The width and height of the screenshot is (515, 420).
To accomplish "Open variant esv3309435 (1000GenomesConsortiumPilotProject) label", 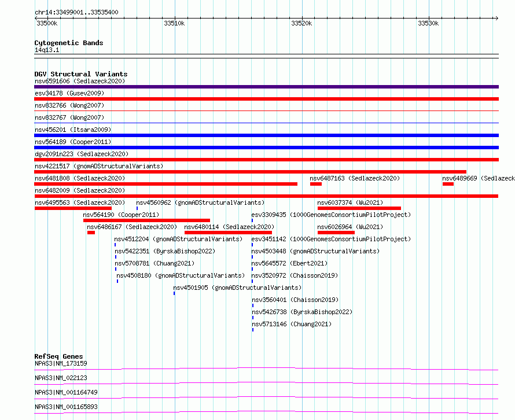I will 331,215.
